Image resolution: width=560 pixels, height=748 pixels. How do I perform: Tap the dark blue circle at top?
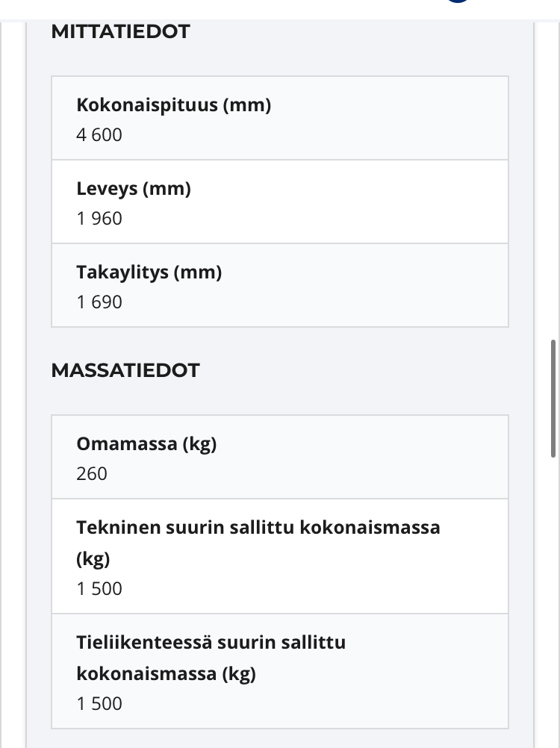[x=458, y=1]
